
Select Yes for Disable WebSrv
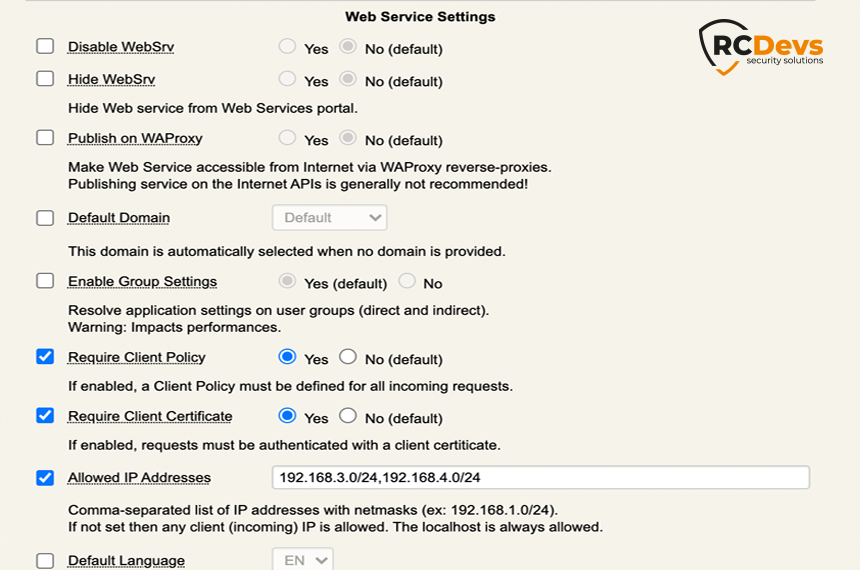coord(288,47)
